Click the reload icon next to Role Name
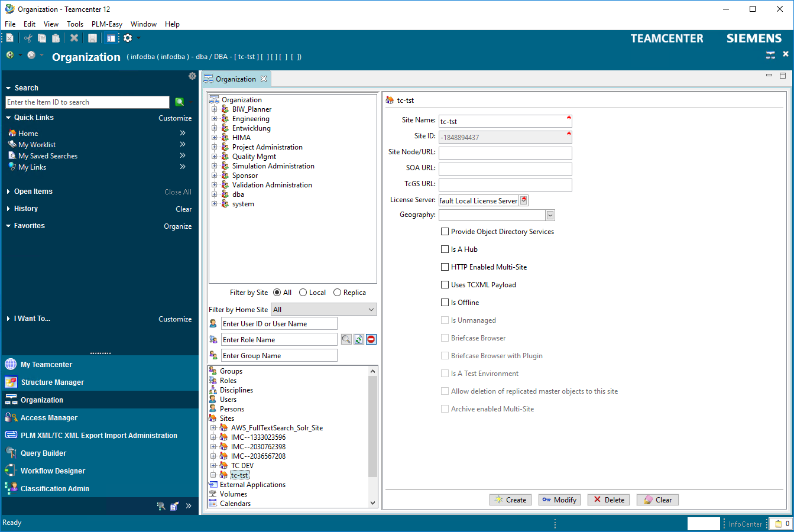 (359, 339)
